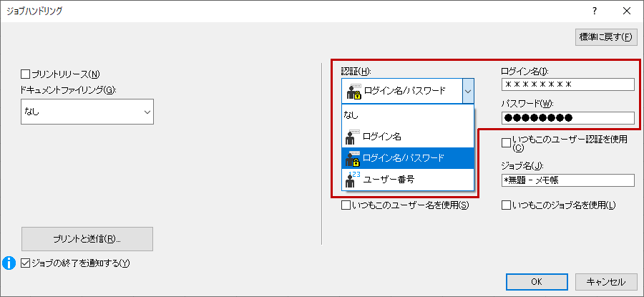The width and height of the screenshot is (644, 297).
Task: Choose ログイン名/パスワード in the authentication list
Action: (408, 158)
